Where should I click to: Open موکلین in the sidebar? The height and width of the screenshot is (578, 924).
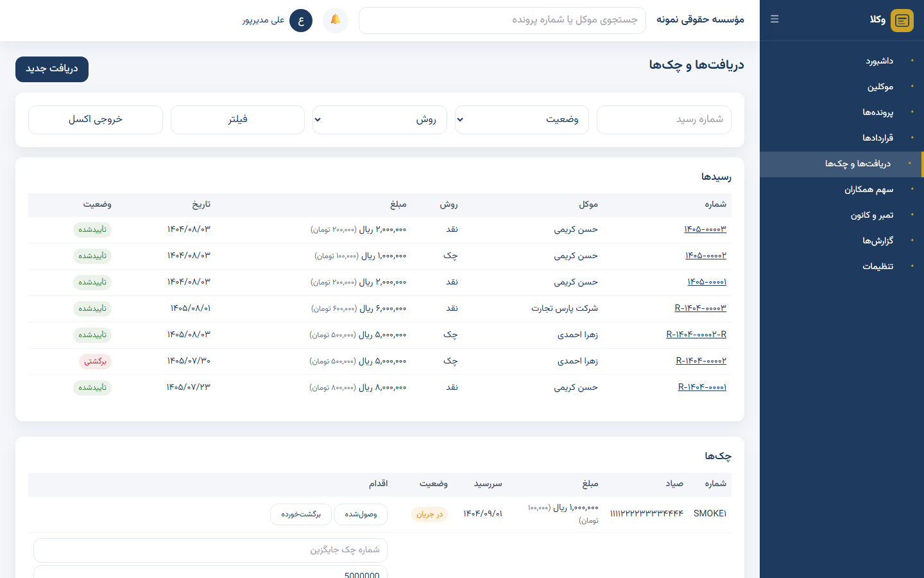point(842,87)
